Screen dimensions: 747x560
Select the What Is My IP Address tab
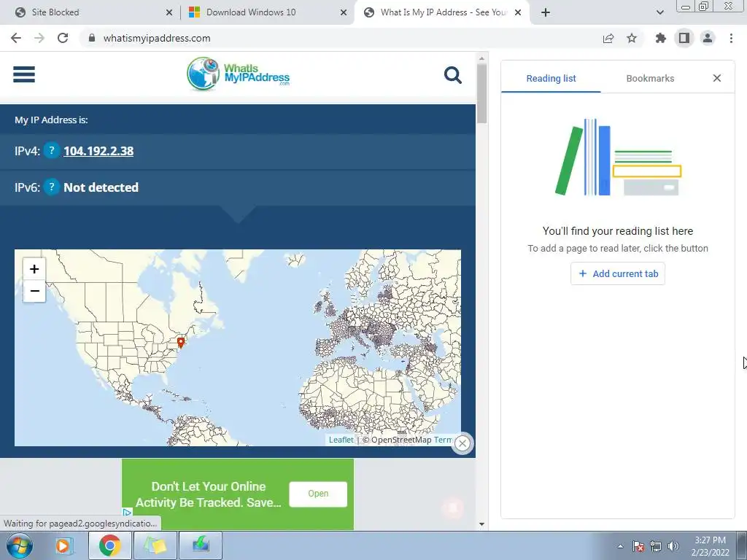pos(443,12)
